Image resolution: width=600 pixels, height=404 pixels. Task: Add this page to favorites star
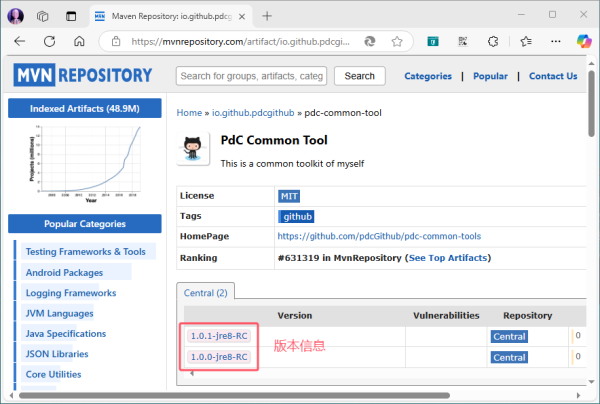pos(397,41)
